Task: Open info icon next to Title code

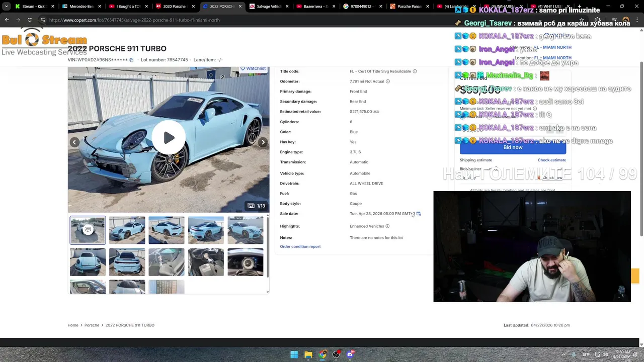Action: click(x=415, y=71)
